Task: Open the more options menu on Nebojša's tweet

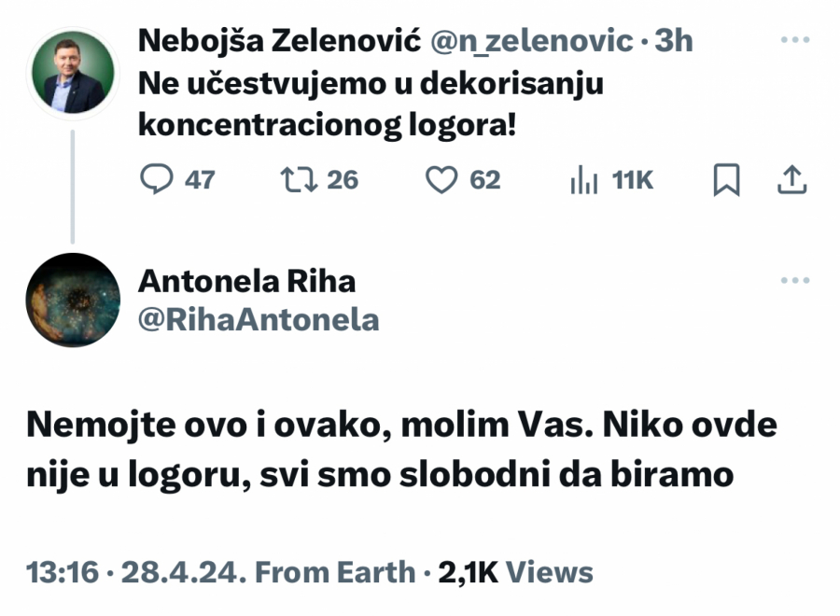Action: [x=795, y=37]
